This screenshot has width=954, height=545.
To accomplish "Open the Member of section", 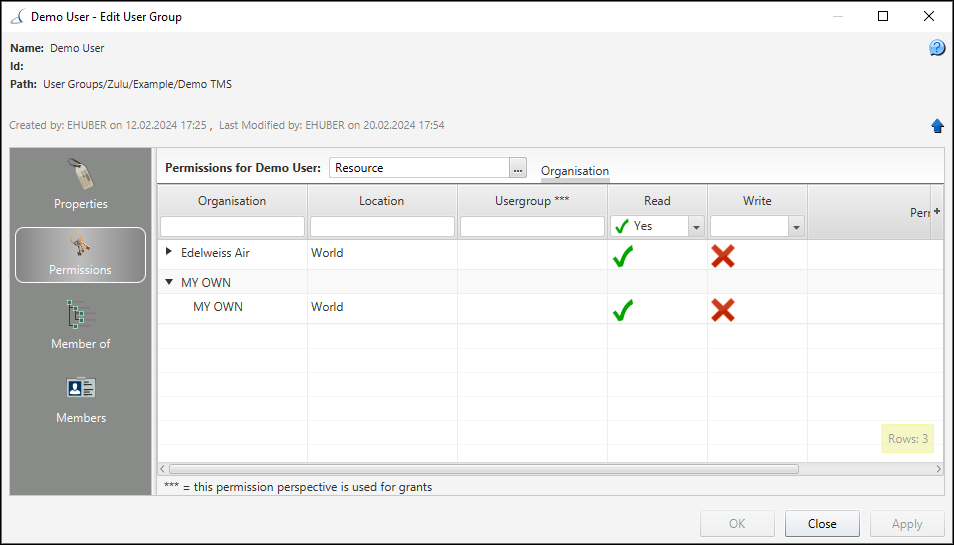I will pos(80,325).
